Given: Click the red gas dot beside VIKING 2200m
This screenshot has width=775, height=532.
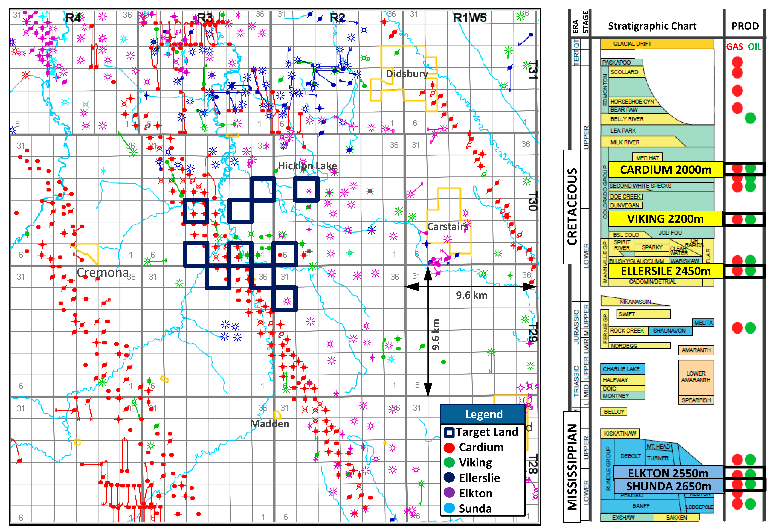Looking at the screenshot, I should 737,219.
